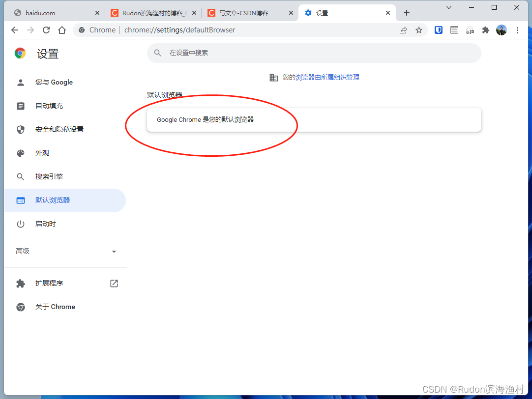532x399 pixels.
Task: Close the 写文章-CSDN博客 tab
Action: [291, 13]
